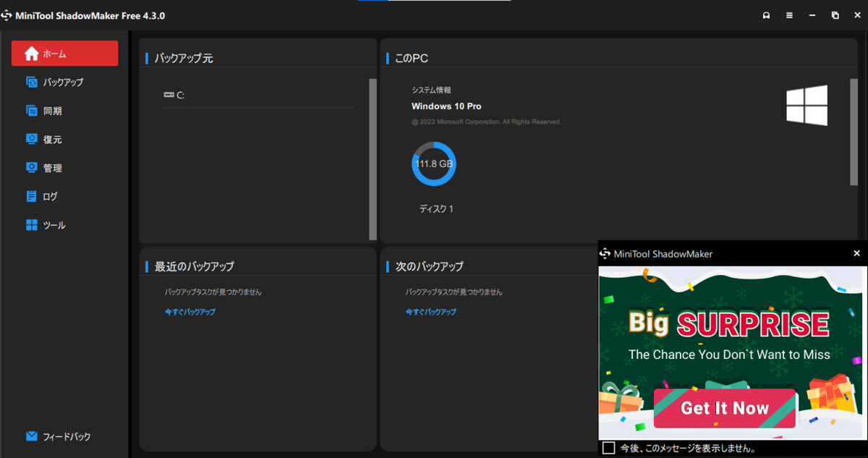Click the ディスク 1 label
This screenshot has height=458, width=868.
(436, 209)
